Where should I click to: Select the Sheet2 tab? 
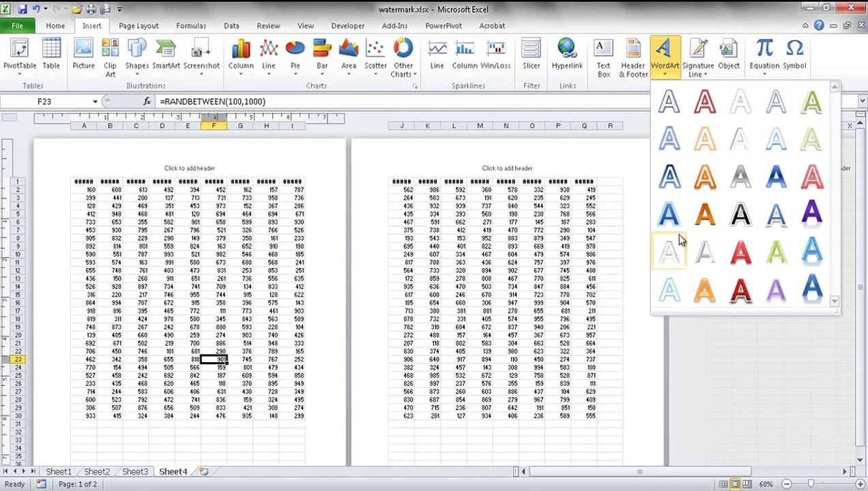(x=97, y=471)
